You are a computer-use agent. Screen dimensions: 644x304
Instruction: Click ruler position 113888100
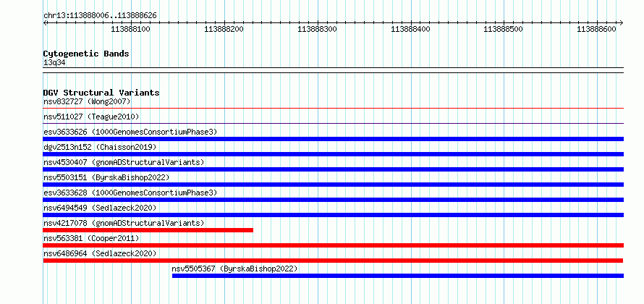(130, 29)
